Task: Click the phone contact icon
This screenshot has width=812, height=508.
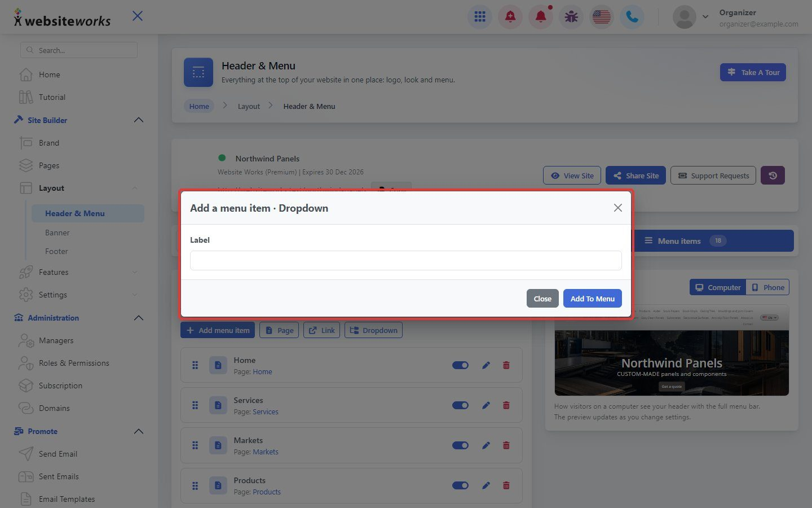Action: point(632,17)
